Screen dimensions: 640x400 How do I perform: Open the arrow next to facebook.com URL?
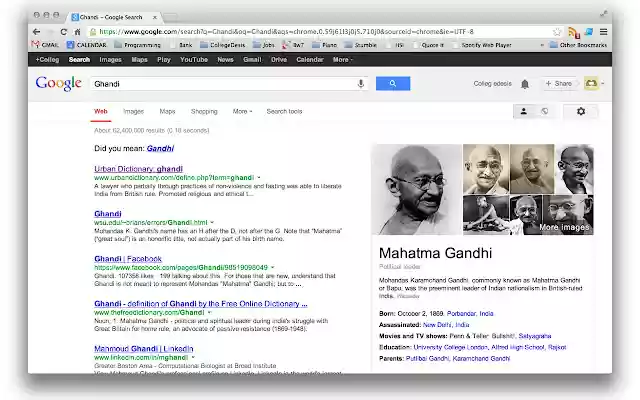pyautogui.click(x=273, y=267)
